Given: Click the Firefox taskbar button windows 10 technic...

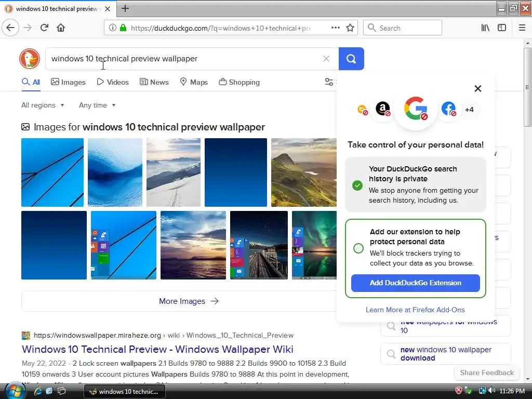Looking at the screenshot, I should (x=125, y=392).
